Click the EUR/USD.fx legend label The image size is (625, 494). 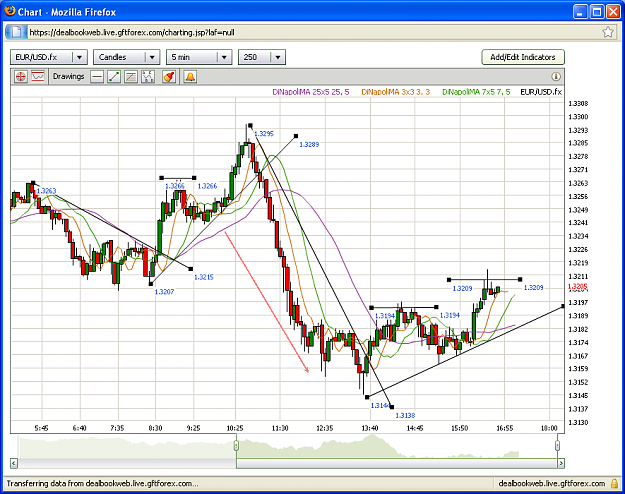coord(541,92)
